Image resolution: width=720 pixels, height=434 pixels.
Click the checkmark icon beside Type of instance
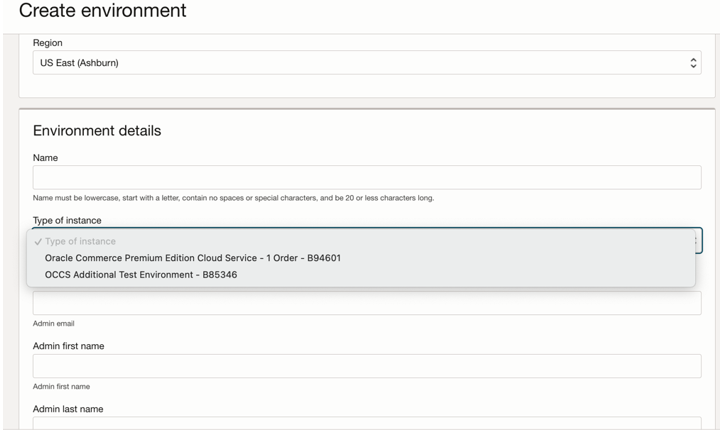pos(38,242)
